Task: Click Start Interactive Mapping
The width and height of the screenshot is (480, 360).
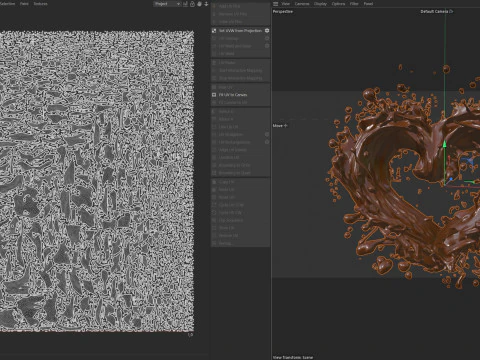Action: (x=240, y=70)
